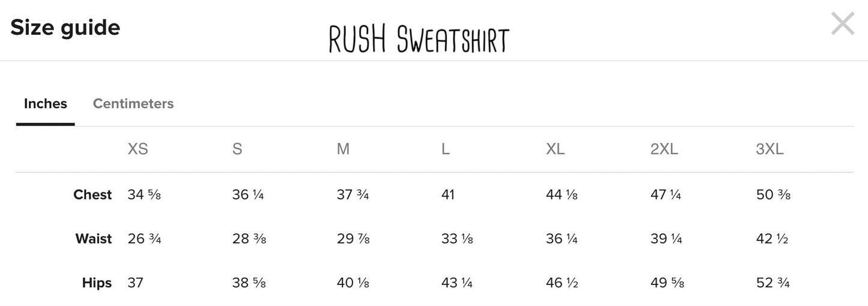Click the XS hips value 37
This screenshot has height=306, width=868.
coord(135,283)
